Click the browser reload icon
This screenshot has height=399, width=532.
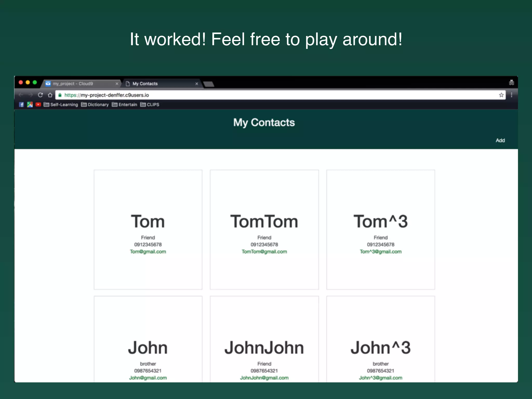(x=40, y=95)
